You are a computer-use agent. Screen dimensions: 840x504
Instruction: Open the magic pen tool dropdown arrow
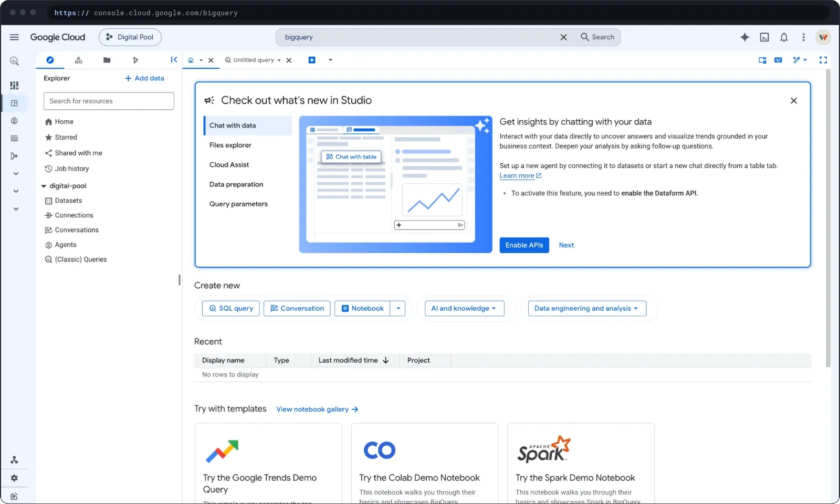coord(805,60)
